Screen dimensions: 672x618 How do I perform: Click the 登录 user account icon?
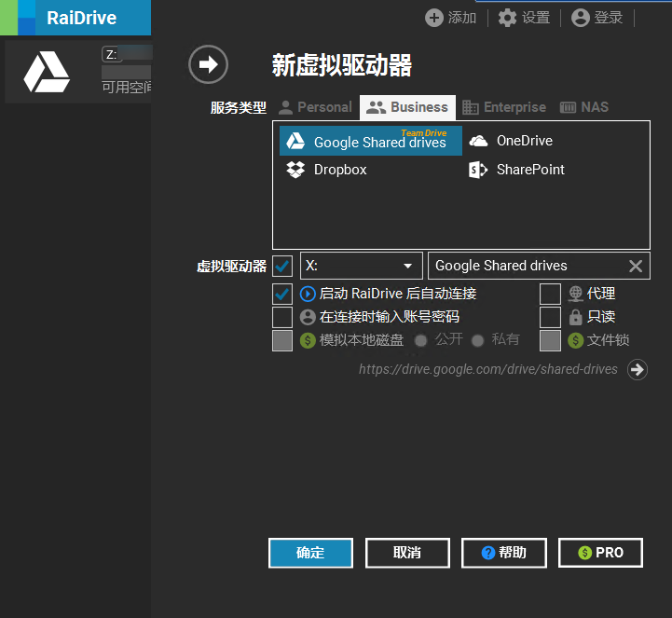(581, 18)
